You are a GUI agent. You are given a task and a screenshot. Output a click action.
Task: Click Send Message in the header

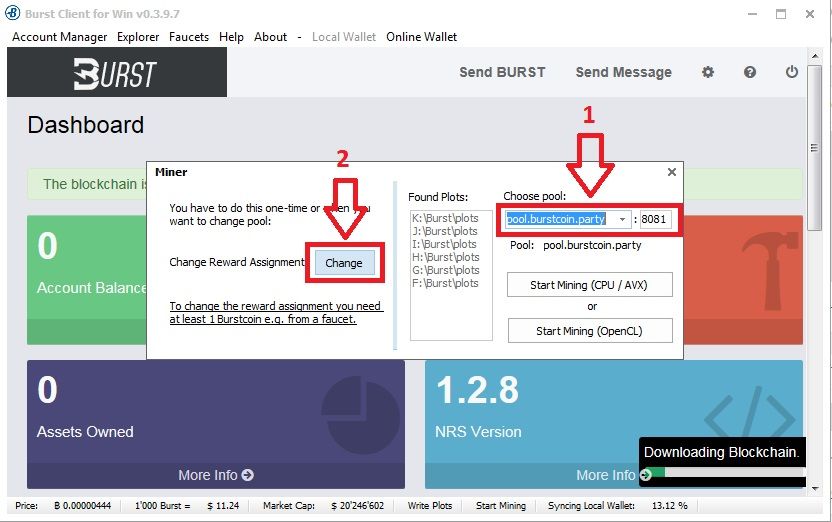pos(623,72)
